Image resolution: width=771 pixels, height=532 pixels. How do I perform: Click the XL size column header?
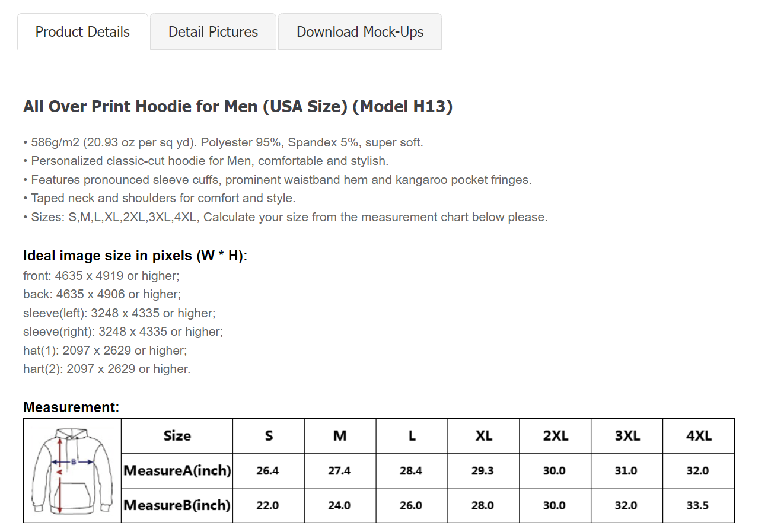click(x=483, y=435)
